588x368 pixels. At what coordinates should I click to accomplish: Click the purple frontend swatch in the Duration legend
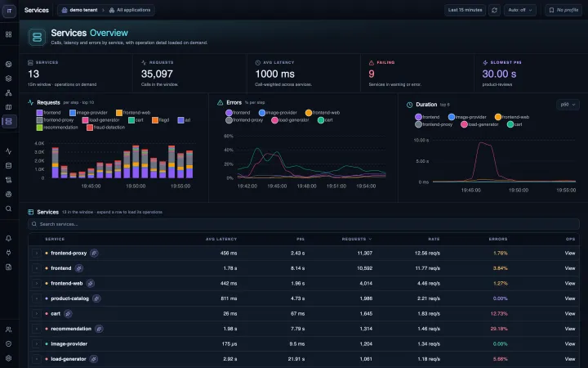pos(418,117)
